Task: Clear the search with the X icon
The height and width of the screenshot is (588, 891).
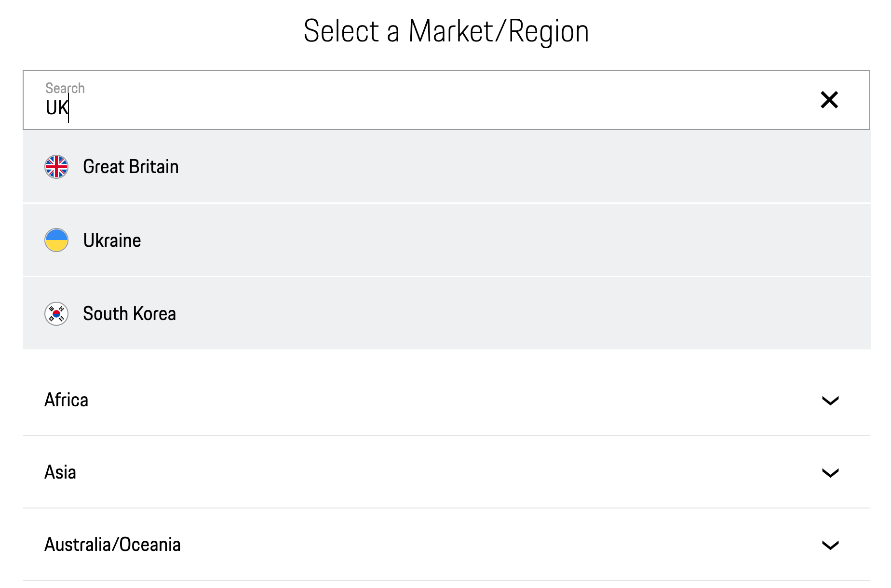Action: [829, 100]
